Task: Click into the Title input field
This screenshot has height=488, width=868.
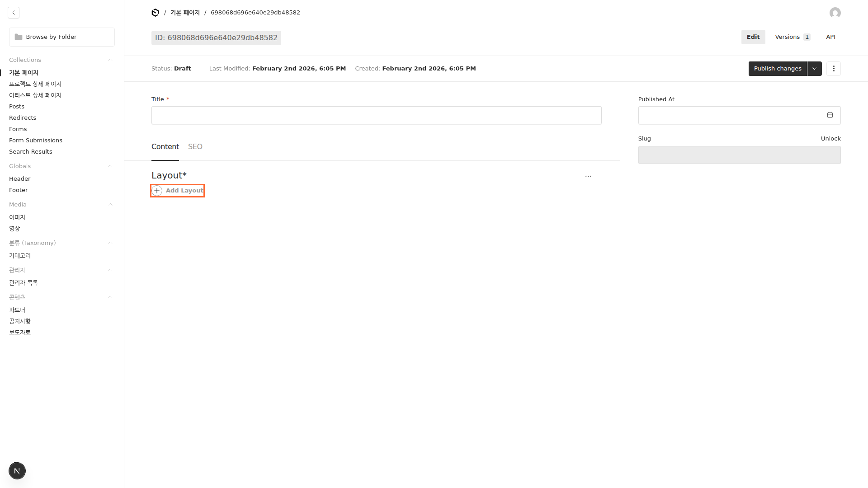Action: [376, 115]
